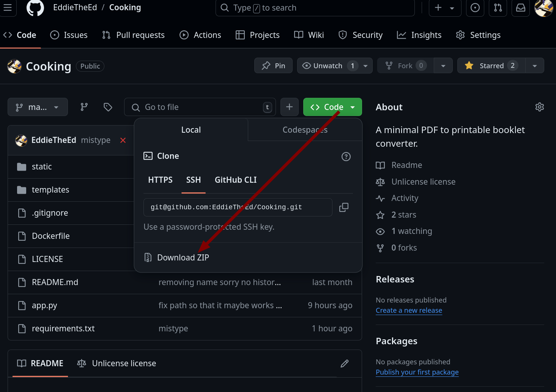Choose the HTTPS clone option
This screenshot has width=556, height=392.
click(160, 180)
